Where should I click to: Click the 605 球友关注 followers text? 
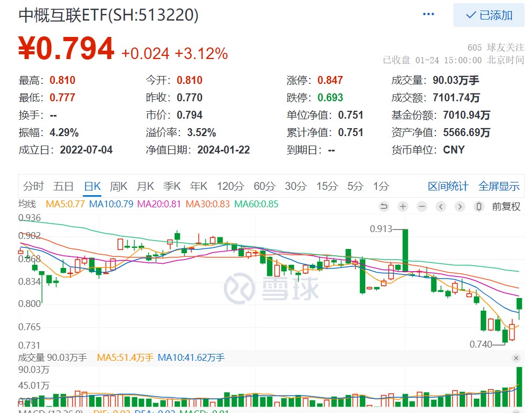pyautogui.click(x=496, y=47)
